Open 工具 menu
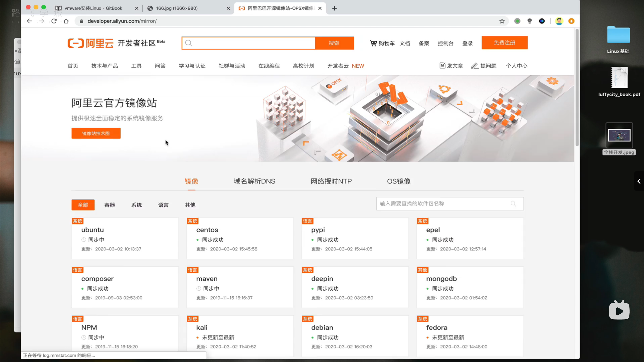 pyautogui.click(x=137, y=66)
